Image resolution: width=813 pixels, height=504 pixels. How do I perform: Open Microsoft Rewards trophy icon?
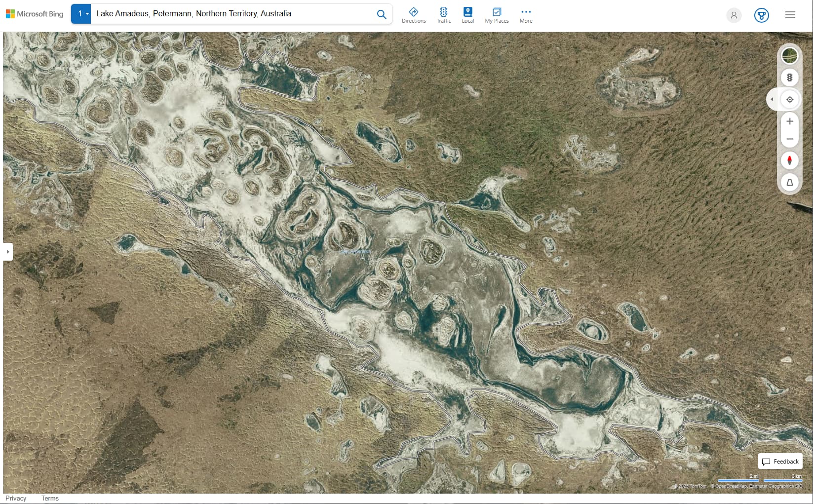(x=761, y=15)
